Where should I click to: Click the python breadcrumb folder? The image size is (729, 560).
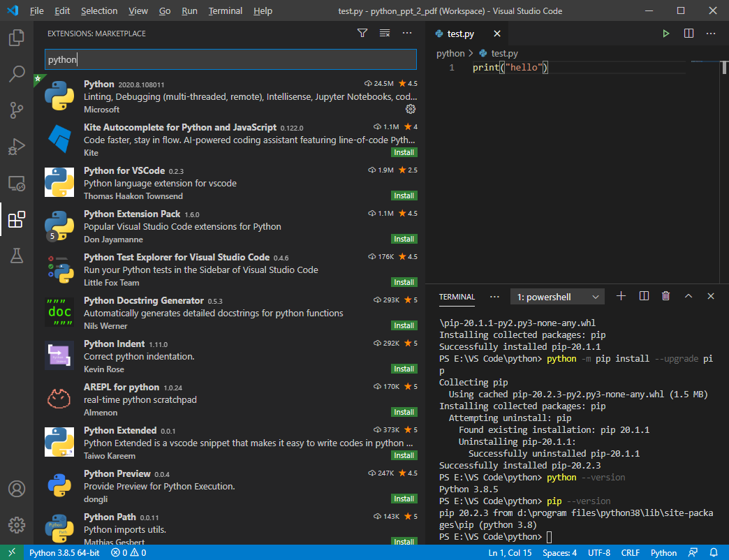pos(450,54)
